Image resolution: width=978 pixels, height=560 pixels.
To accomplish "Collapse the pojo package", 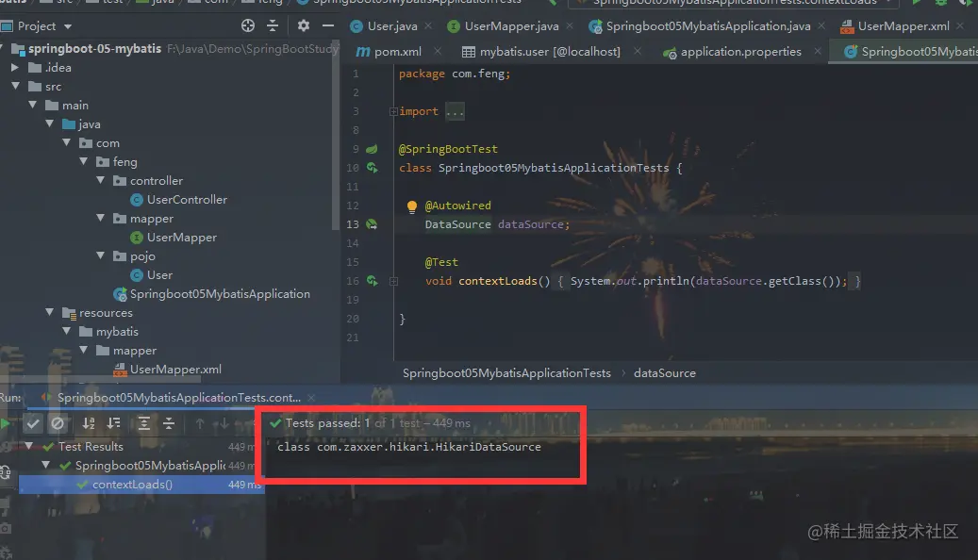I will (x=100, y=255).
